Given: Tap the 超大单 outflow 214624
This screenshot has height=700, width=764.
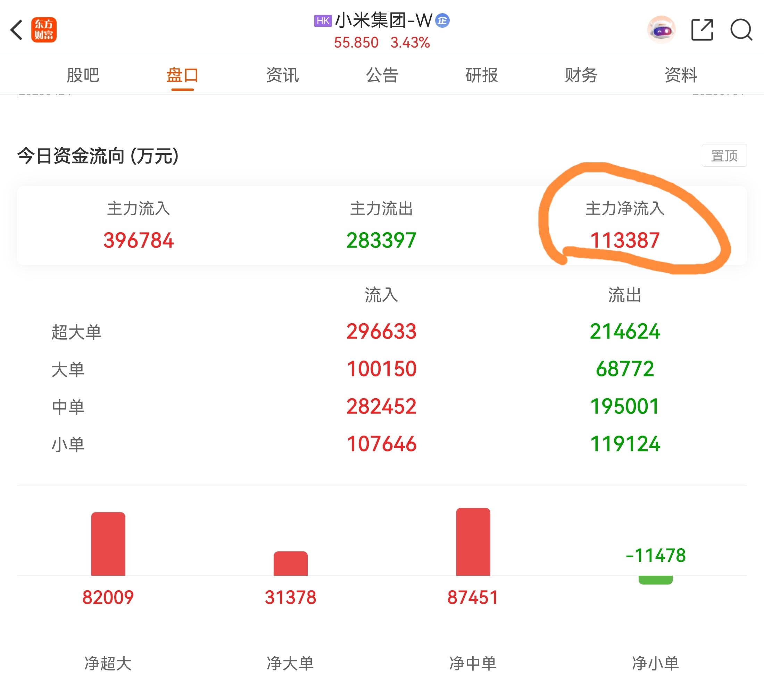Looking at the screenshot, I should tap(625, 332).
